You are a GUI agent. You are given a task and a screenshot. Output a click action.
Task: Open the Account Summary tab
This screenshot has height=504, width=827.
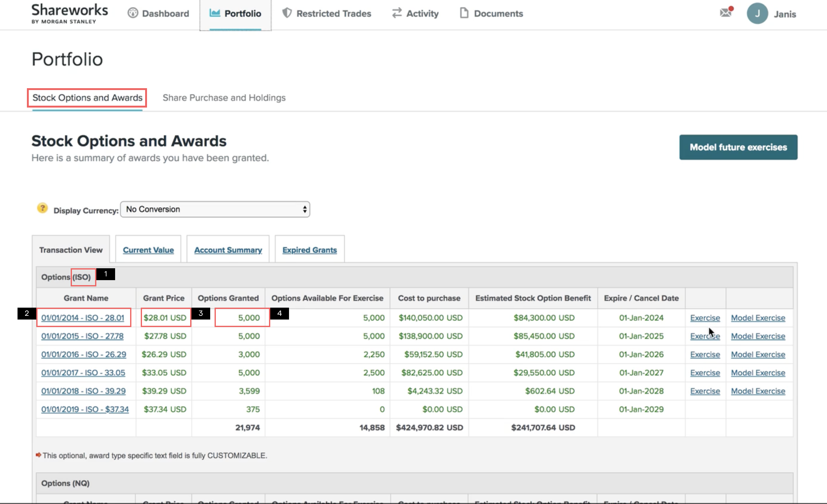228,250
